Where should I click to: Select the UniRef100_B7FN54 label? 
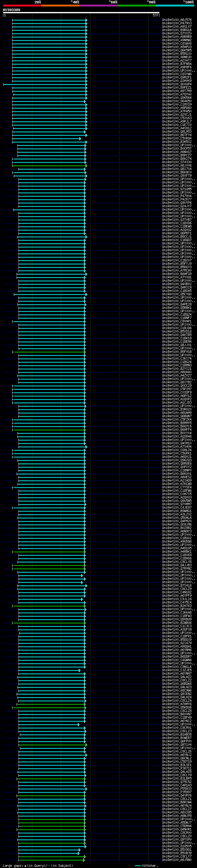[177, 64]
